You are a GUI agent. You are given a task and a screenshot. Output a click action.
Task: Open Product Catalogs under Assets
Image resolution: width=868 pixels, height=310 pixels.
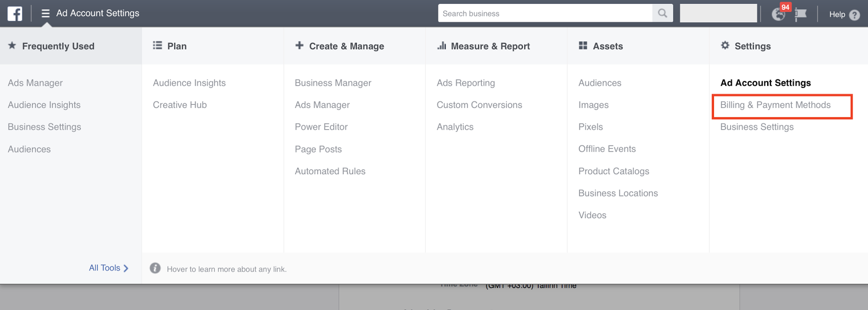click(x=614, y=172)
